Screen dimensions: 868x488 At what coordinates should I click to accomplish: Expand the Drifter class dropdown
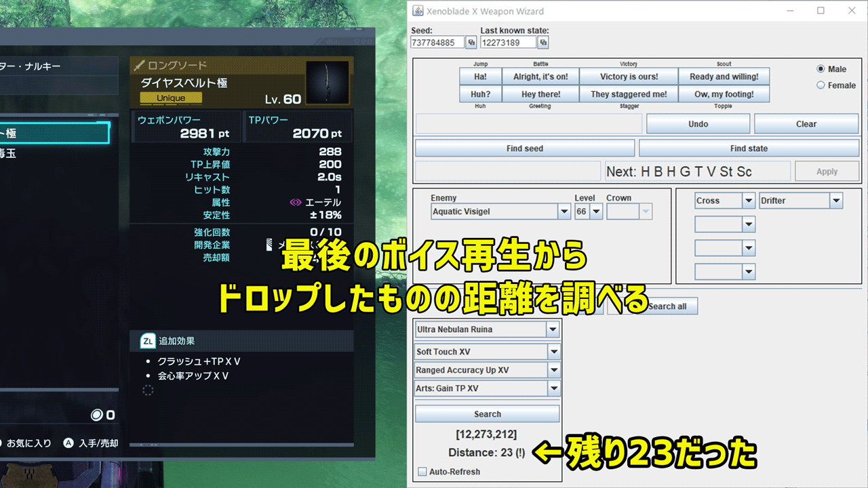(x=835, y=201)
